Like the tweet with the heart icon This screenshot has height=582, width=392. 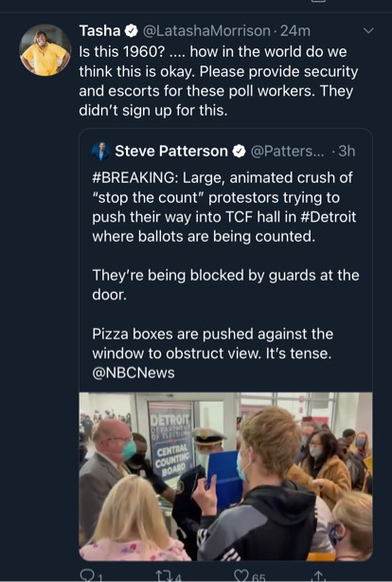[x=241, y=576]
